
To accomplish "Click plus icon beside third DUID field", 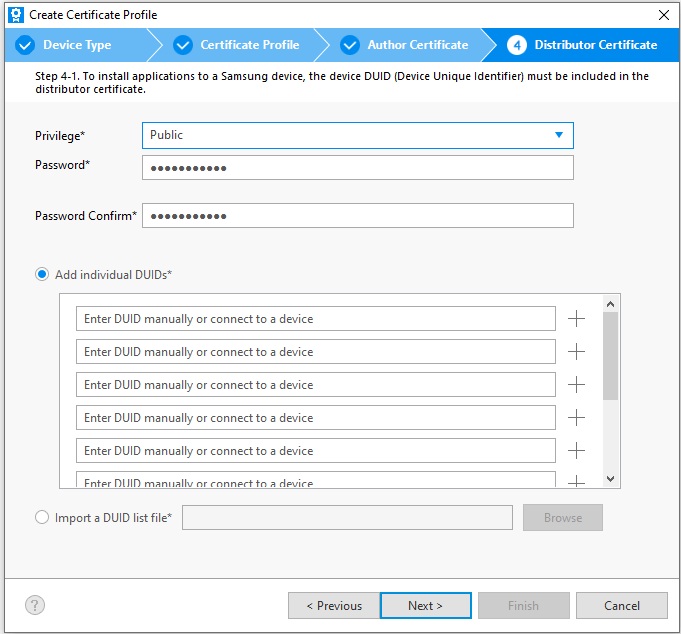I will click(576, 385).
